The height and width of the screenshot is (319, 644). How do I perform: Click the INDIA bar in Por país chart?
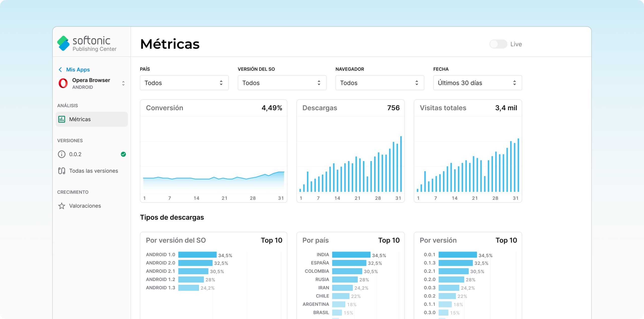tap(351, 255)
